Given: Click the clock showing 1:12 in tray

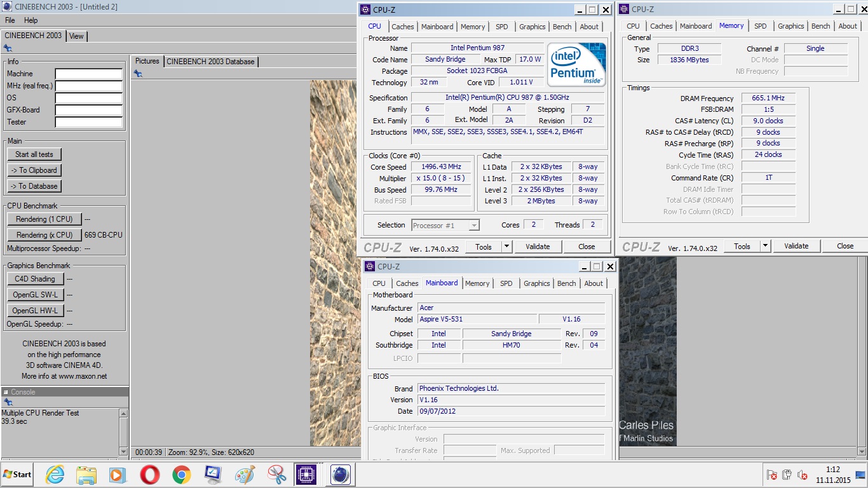Looking at the screenshot, I should pyautogui.click(x=833, y=470).
